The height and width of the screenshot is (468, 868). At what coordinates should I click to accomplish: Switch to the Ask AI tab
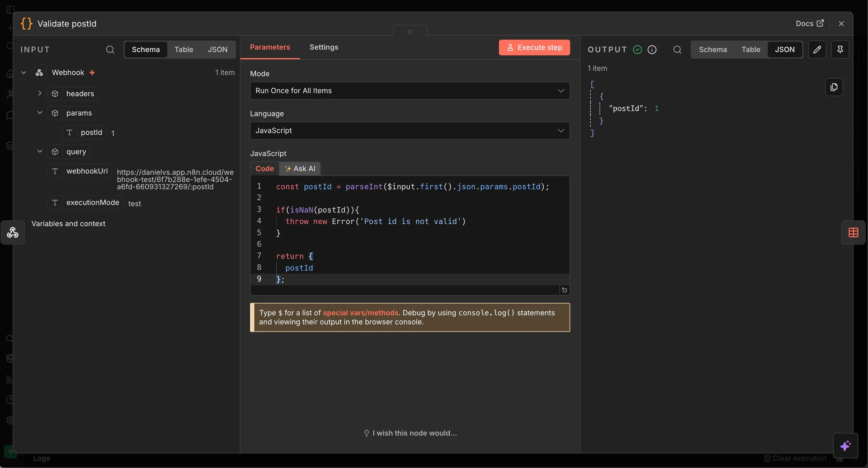300,169
